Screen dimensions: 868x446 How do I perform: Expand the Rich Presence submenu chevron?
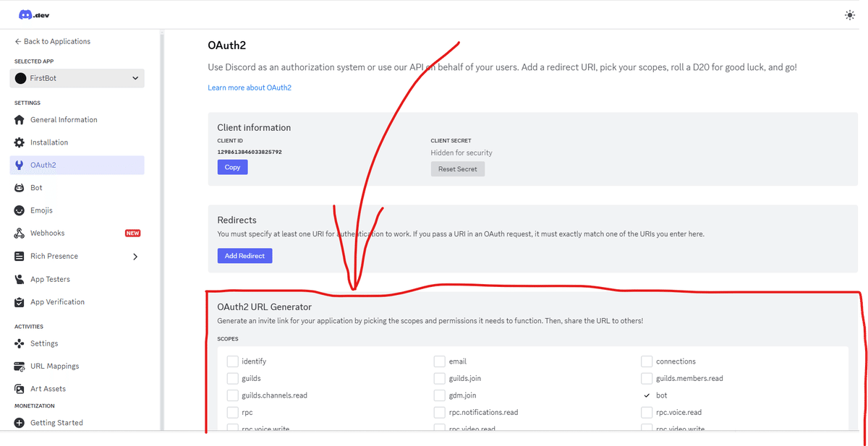point(135,257)
